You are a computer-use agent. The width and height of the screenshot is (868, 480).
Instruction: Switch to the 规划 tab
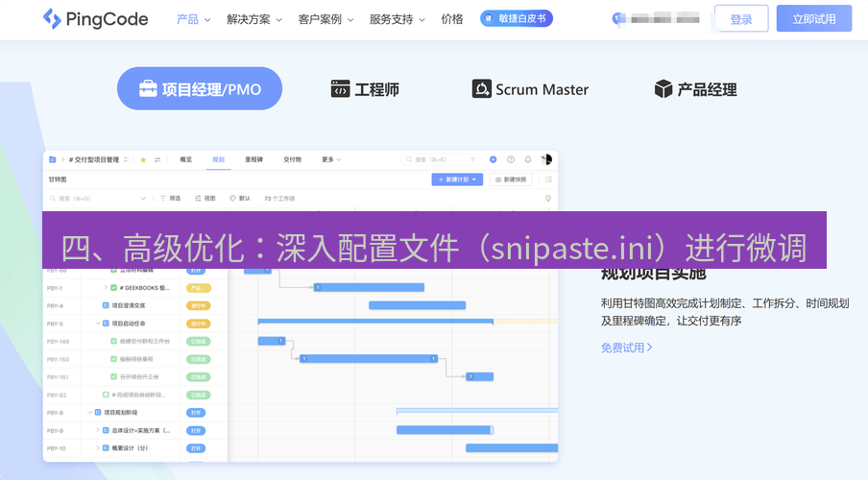click(219, 159)
